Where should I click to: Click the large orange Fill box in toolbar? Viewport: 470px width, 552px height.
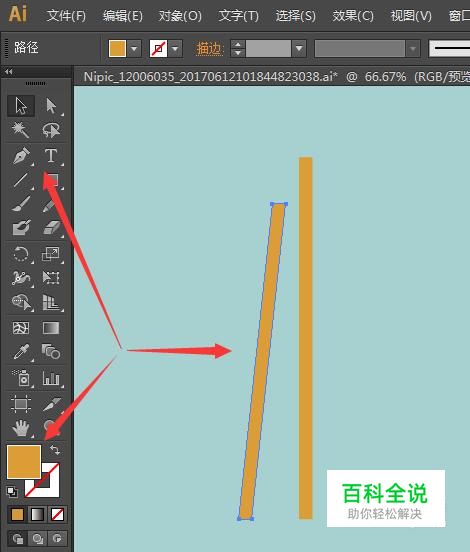24,462
